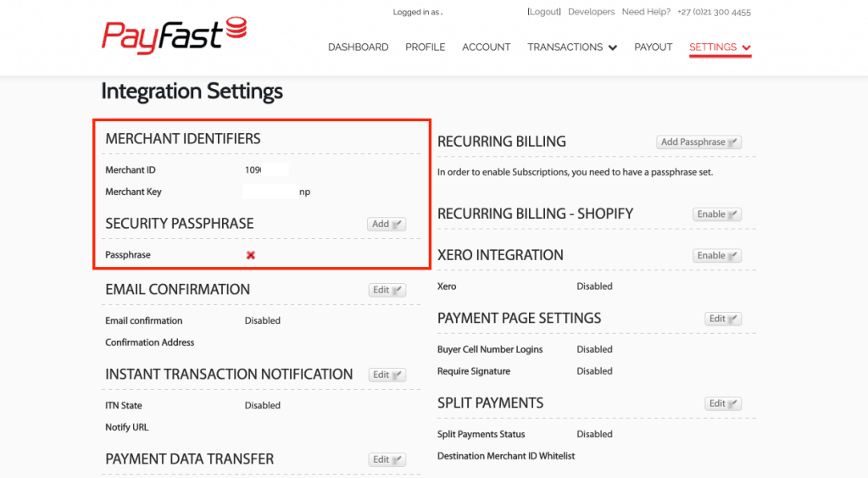868x478 pixels.
Task: Click the Notify URL label
Action: click(x=127, y=427)
